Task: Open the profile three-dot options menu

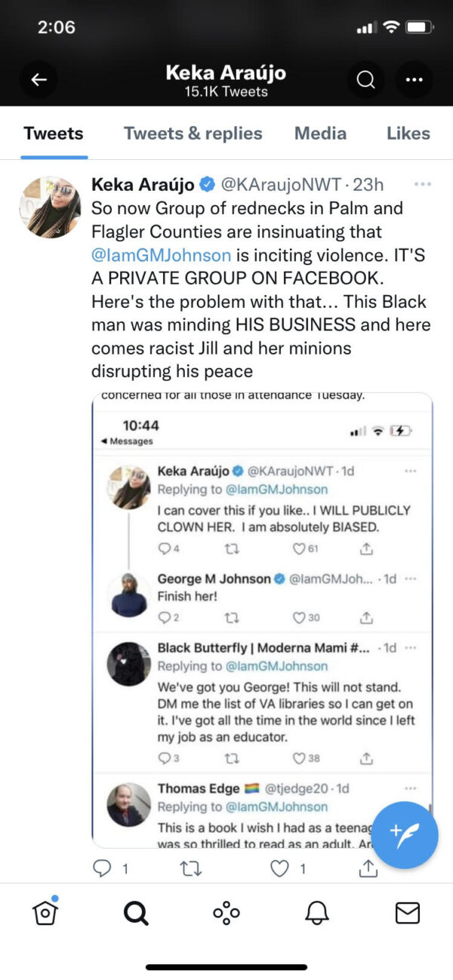Action: (x=414, y=80)
